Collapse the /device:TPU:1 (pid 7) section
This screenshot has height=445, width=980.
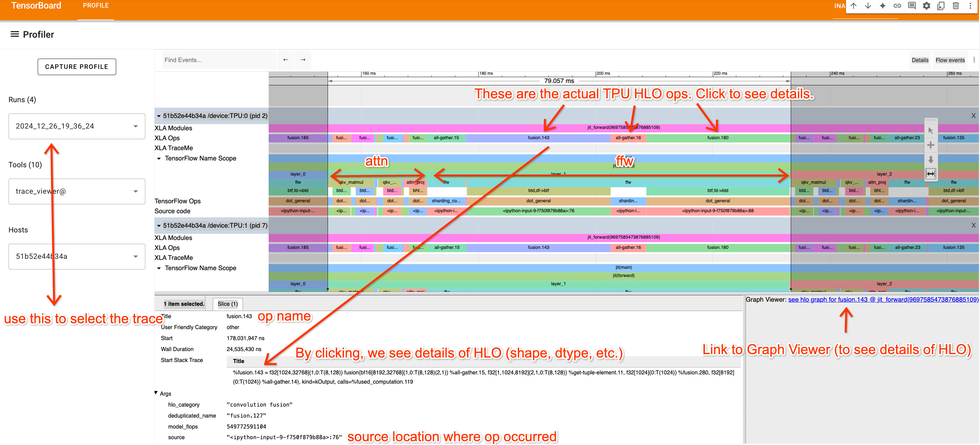click(159, 226)
